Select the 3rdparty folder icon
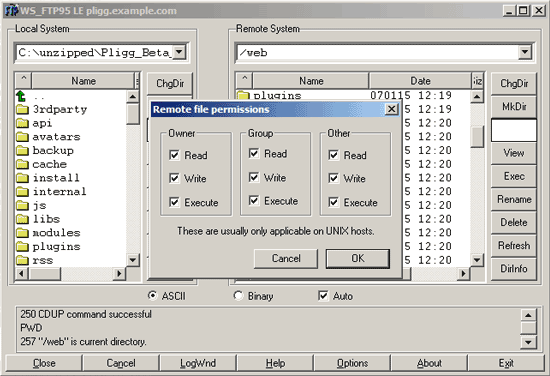The height and width of the screenshot is (376, 550). point(22,109)
